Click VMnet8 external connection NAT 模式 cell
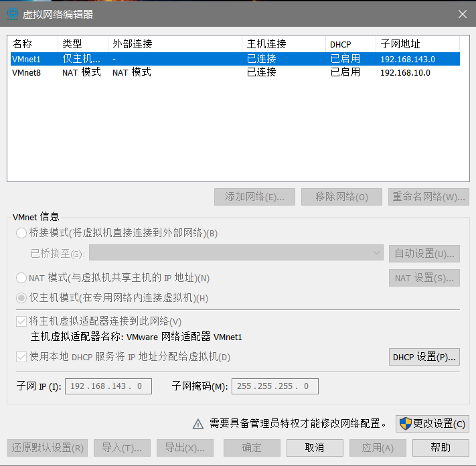Viewport: 476px width, 466px height. 132,72
